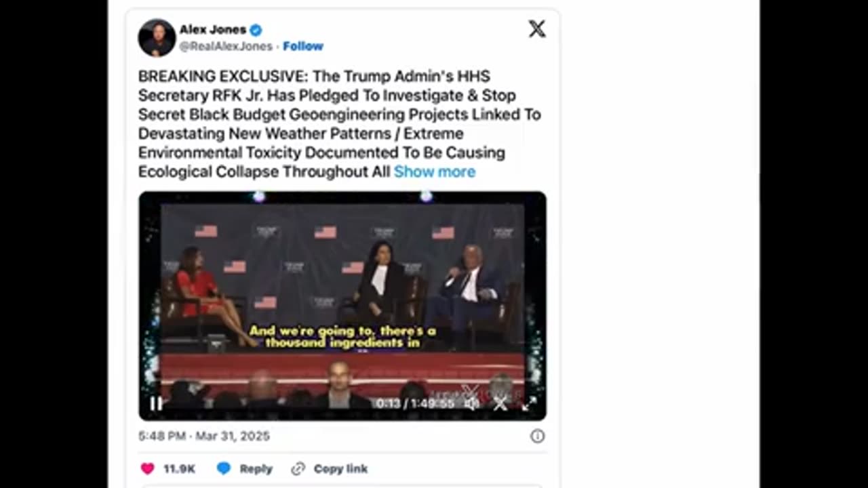Open the tweet info circle icon
The height and width of the screenshot is (488, 868).
pos(537,436)
